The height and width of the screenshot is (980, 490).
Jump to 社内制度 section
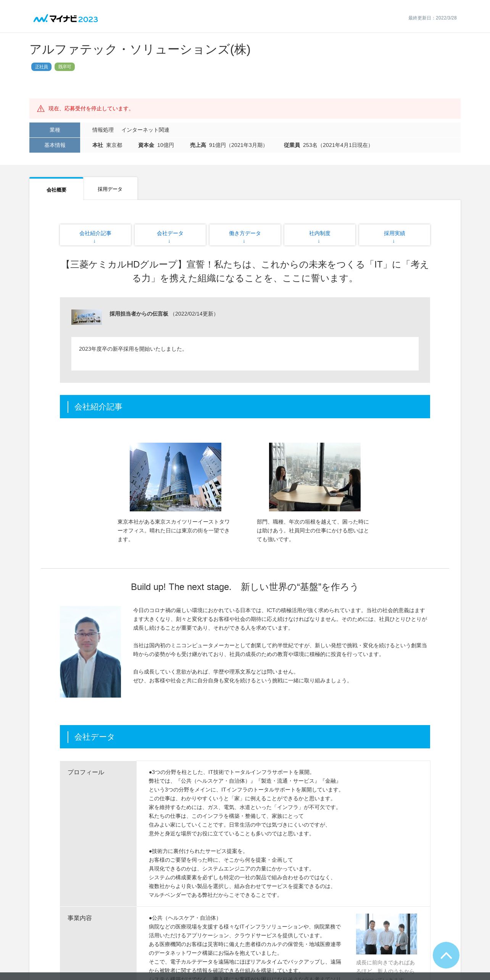[320, 235]
